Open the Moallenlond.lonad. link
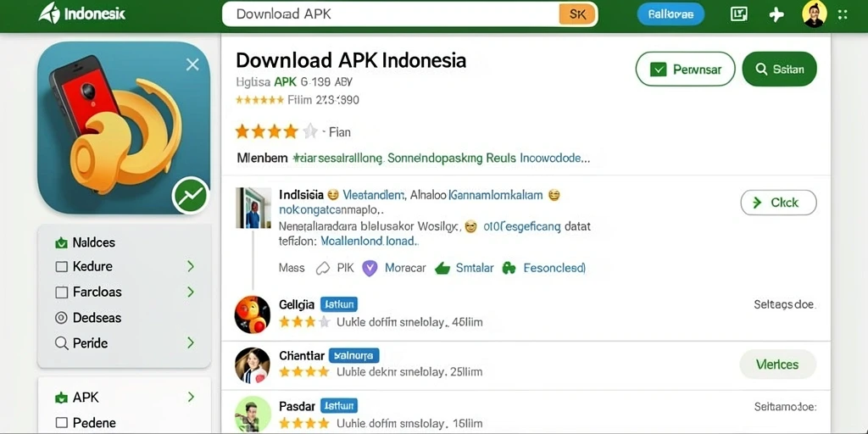The height and width of the screenshot is (434, 868). point(370,242)
